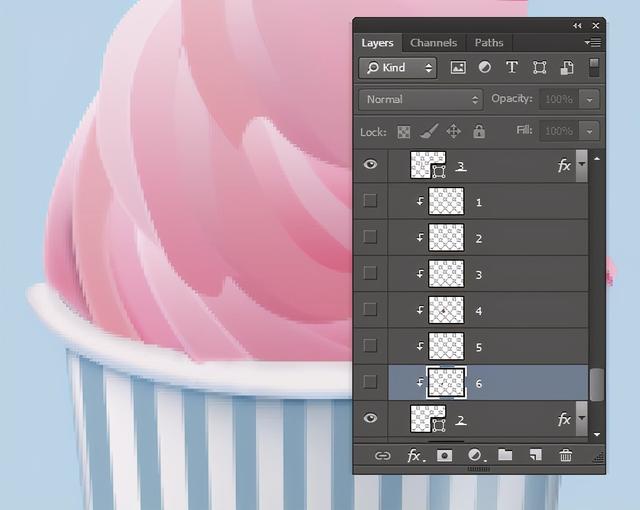The image size is (640, 510).
Task: Delete layer with the trash icon
Action: (566, 455)
